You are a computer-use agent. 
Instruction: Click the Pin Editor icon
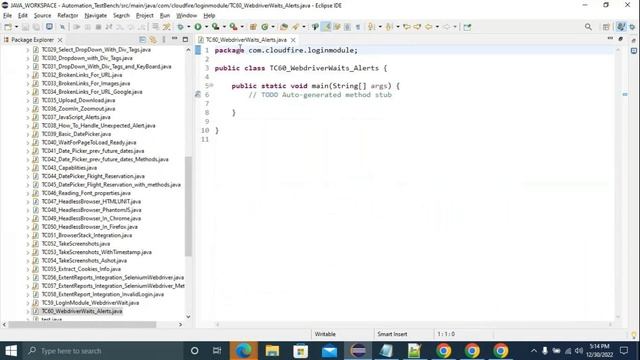pyautogui.click(x=467, y=27)
